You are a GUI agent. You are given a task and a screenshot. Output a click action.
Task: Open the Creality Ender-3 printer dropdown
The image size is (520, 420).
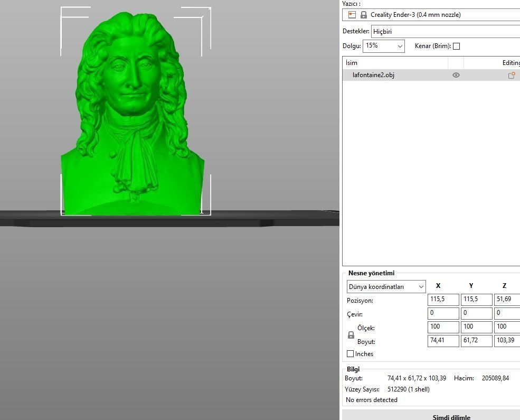431,15
